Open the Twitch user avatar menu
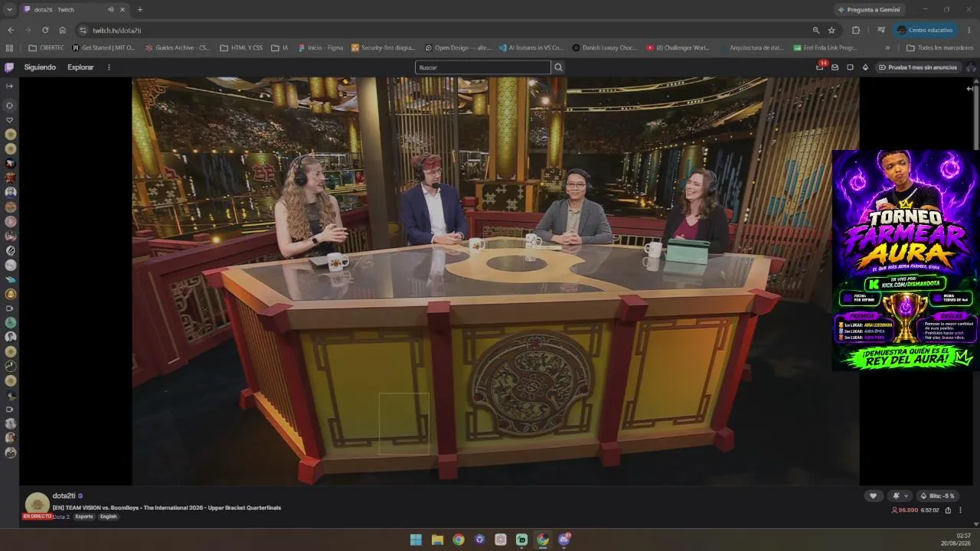 point(971,67)
